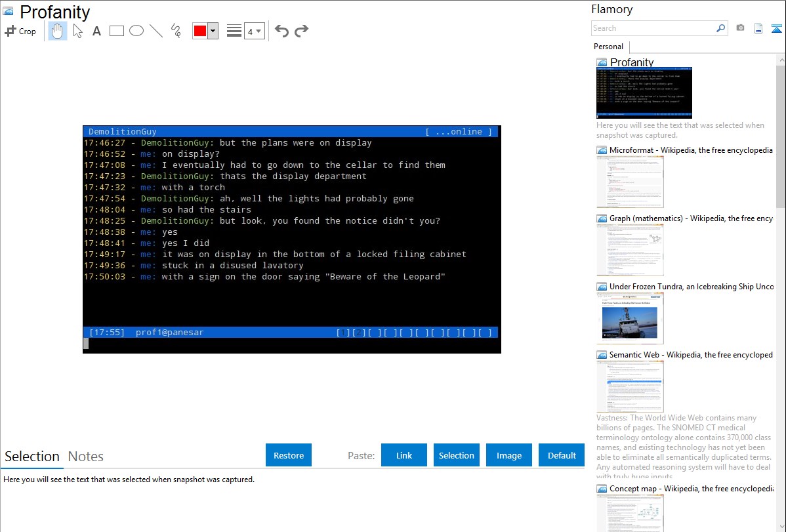Select the straight line tool
Viewport: 786px width, 532px height.
point(156,31)
